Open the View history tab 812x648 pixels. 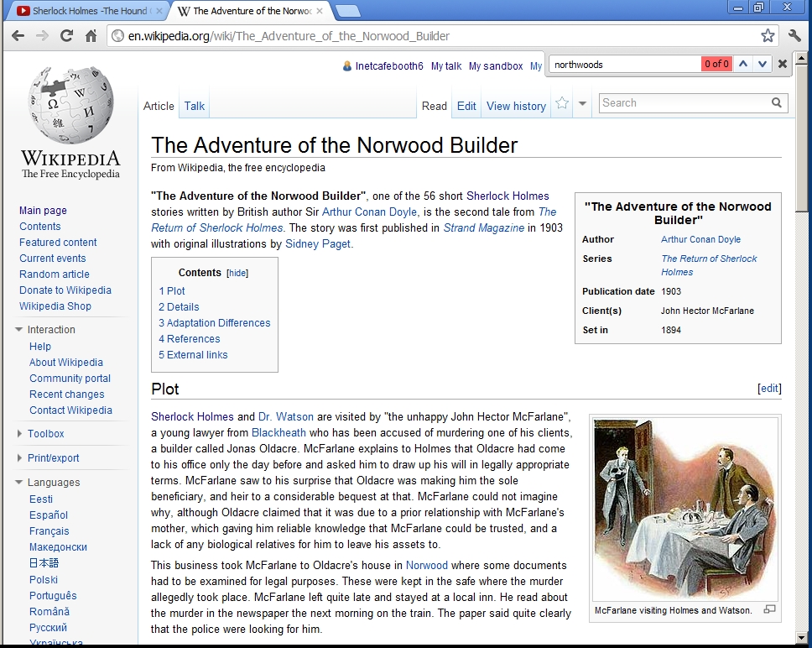[516, 106]
